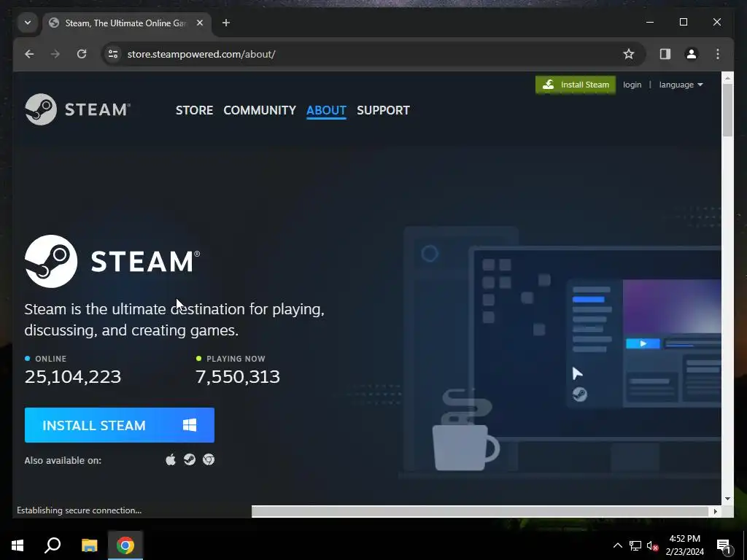Viewport: 747px width, 560px height.
Task: Open the tab search dropdown arrow
Action: click(x=28, y=23)
